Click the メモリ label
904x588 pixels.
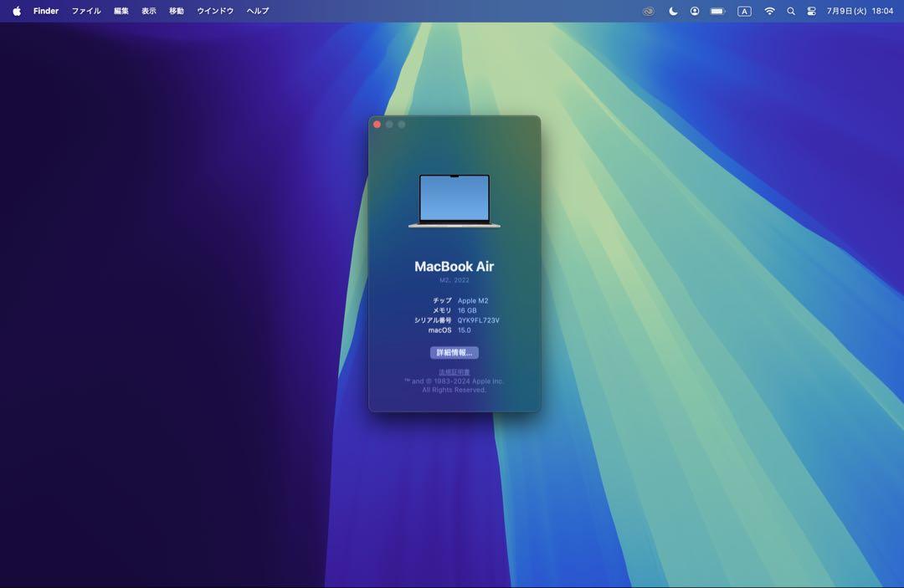pyautogui.click(x=442, y=310)
